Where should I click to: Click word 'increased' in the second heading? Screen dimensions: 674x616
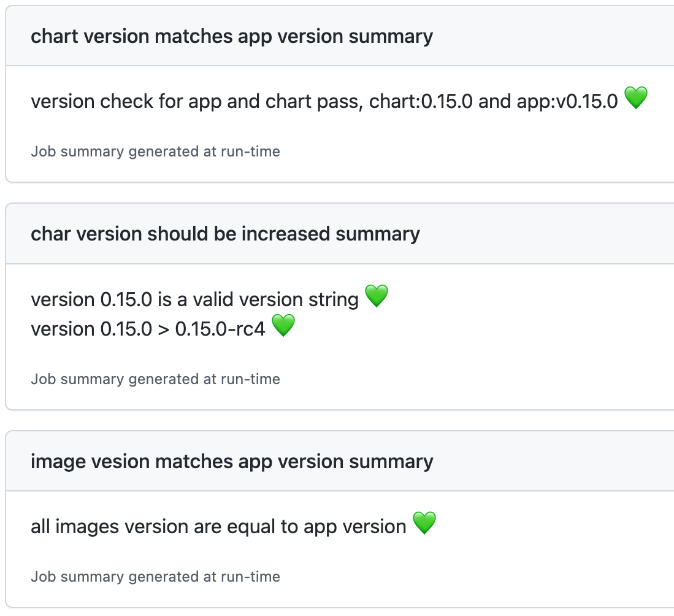coord(285,234)
